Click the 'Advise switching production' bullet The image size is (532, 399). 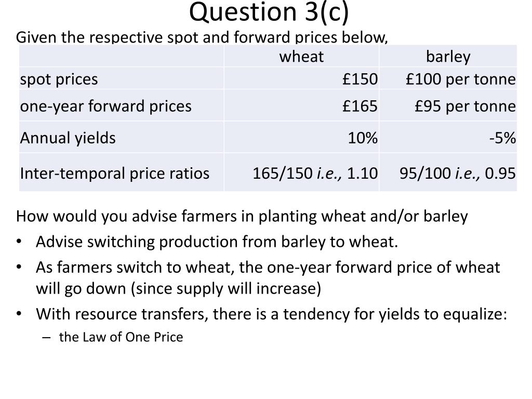(217, 242)
